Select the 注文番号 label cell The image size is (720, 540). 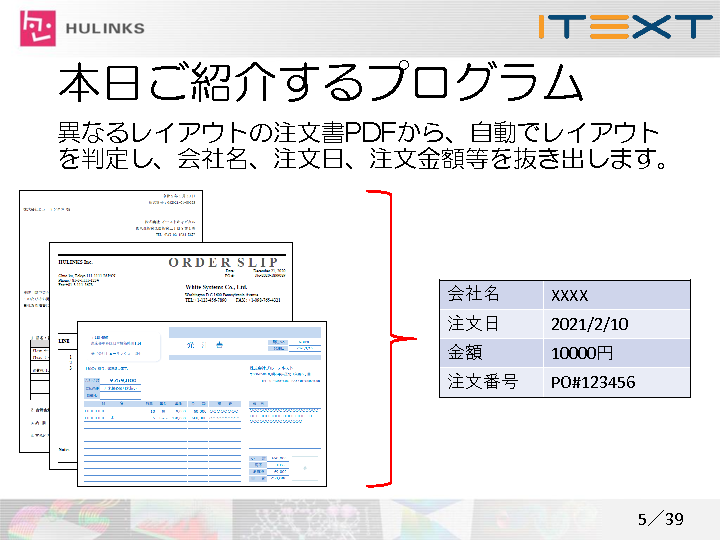492,382
